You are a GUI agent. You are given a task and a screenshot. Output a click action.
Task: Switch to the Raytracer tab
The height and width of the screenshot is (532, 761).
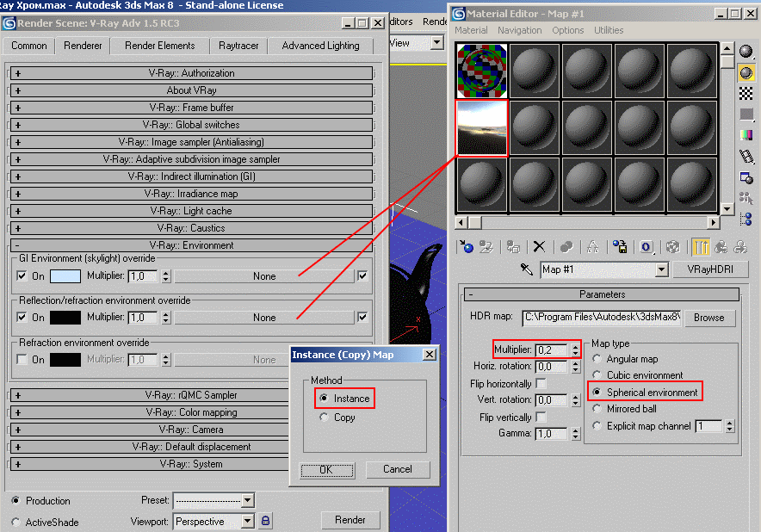click(x=238, y=46)
